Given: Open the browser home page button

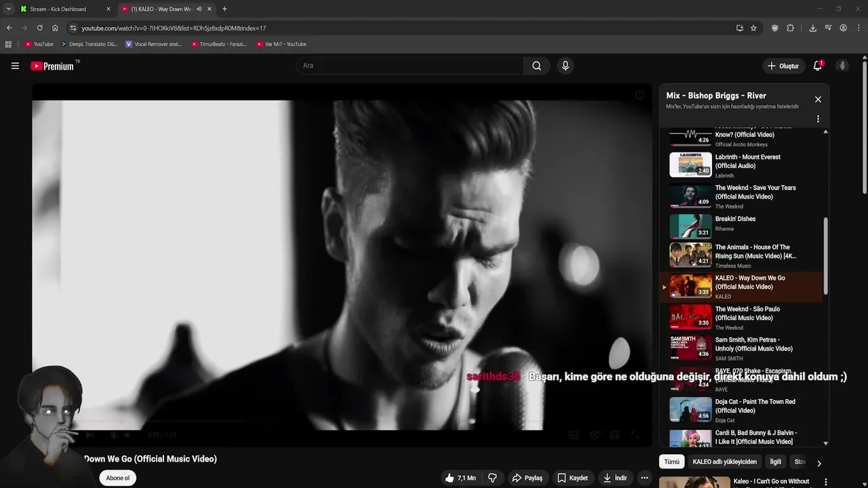Looking at the screenshot, I should 55,28.
